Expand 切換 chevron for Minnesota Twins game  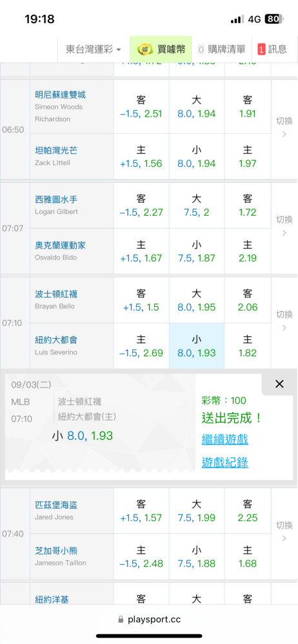coord(284,128)
